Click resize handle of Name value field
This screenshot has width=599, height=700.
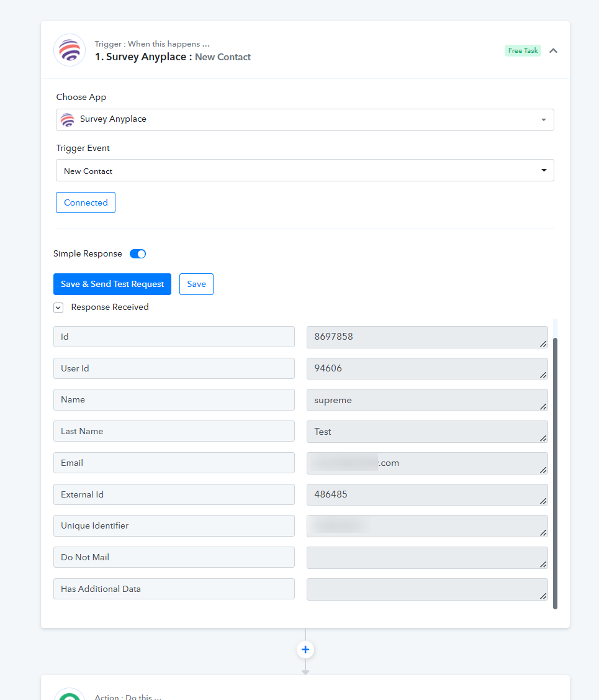tap(543, 407)
